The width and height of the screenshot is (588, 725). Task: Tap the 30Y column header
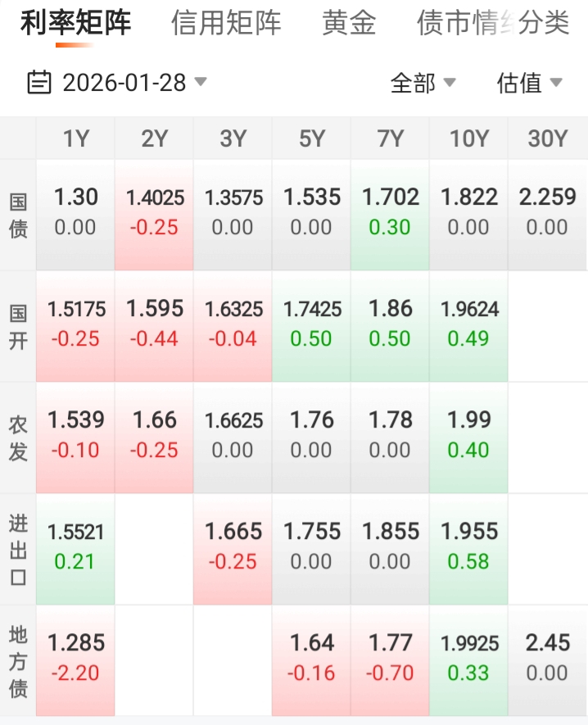point(547,139)
